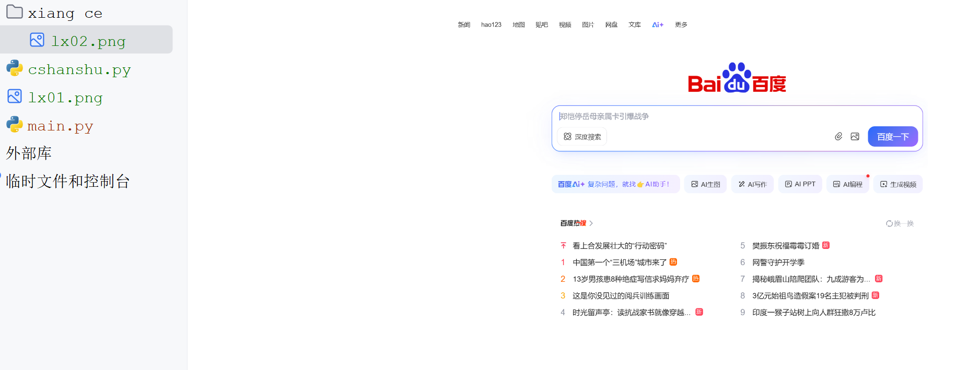The width and height of the screenshot is (980, 370).
Task: Click the paperclip attachment icon
Action: click(x=838, y=136)
